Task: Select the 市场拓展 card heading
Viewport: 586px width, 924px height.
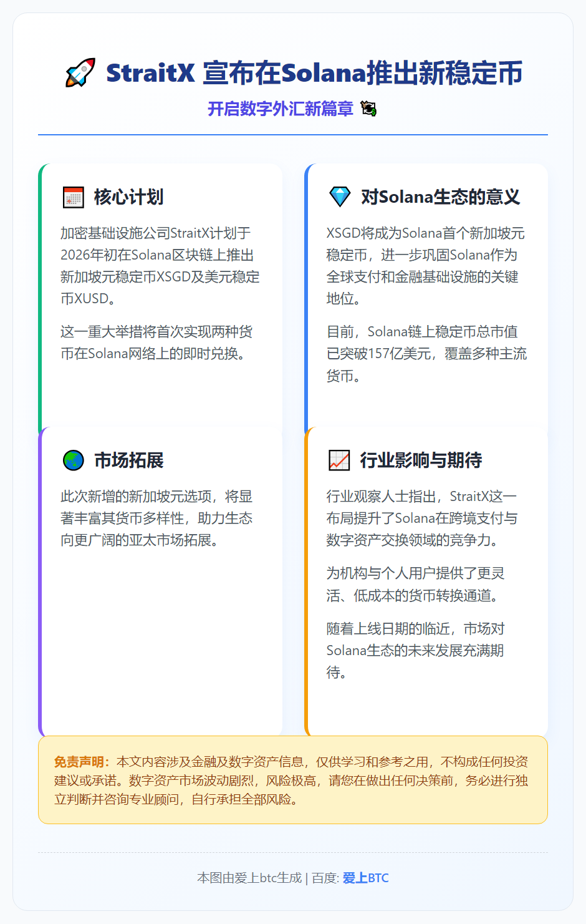Action: click(x=129, y=460)
